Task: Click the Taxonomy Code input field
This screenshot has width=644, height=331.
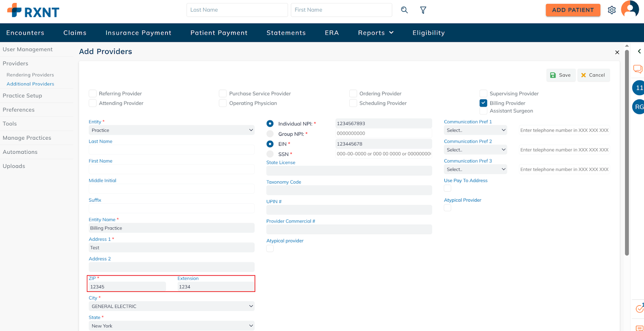Action: coord(349,190)
